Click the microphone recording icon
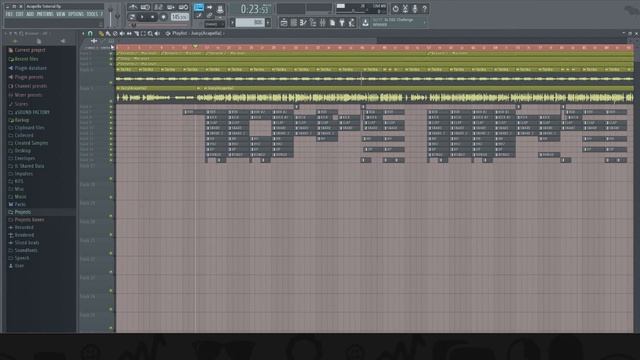This screenshot has height=360, width=640. (x=415, y=9)
